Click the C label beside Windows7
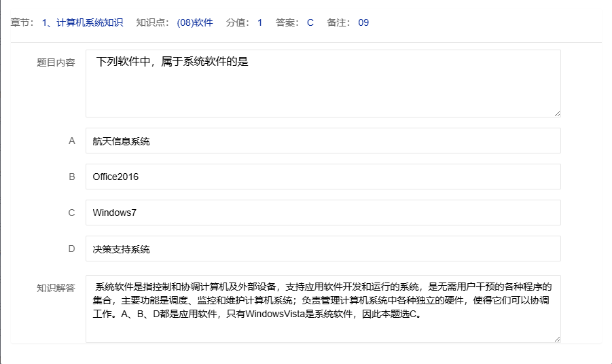The image size is (612, 364). tap(72, 213)
